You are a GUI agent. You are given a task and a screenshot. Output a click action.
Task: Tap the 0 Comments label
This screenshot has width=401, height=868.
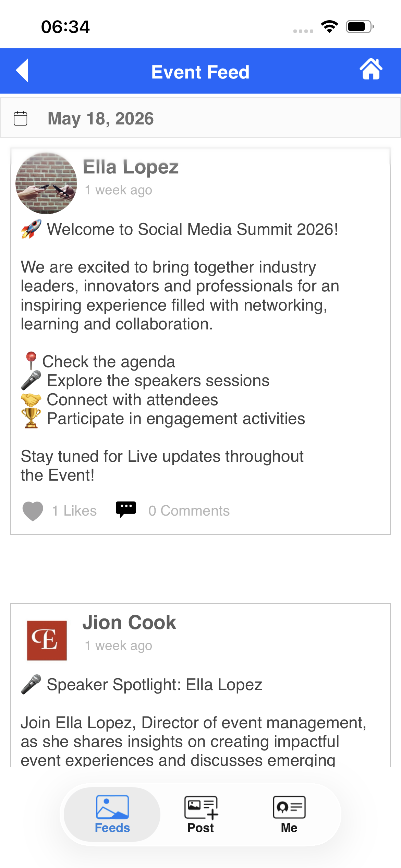click(x=189, y=511)
